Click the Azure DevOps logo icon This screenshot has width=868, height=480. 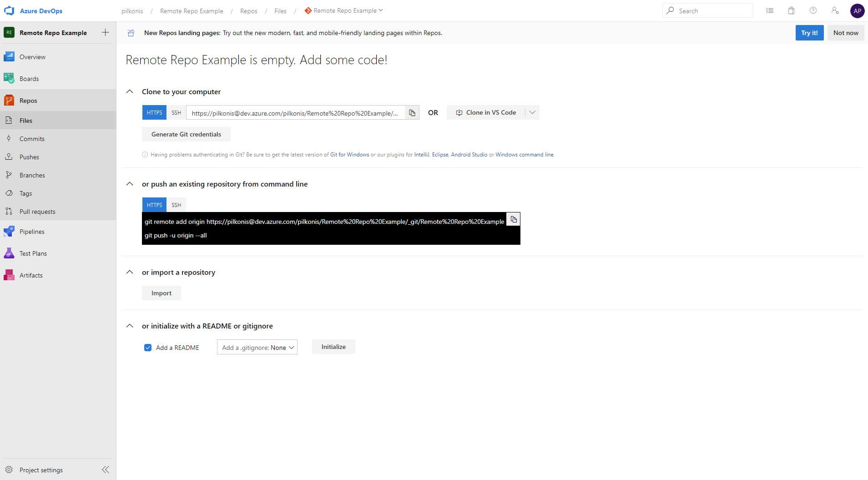9,10
